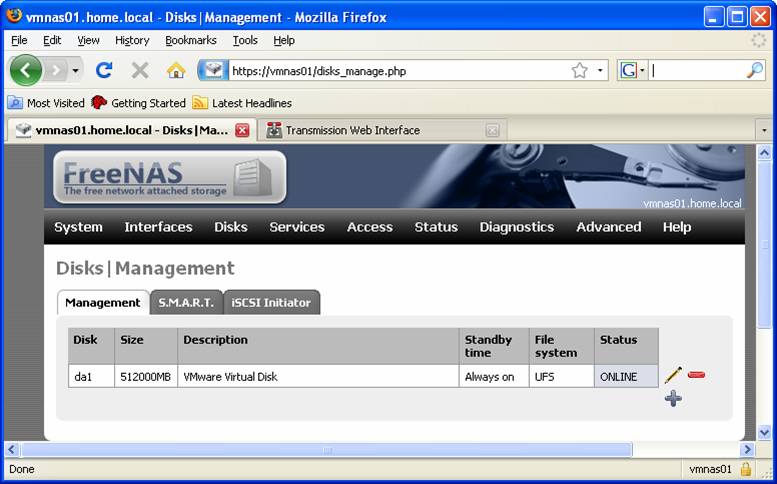Select the vmnas01.home.local Disks tab
Viewport: 777px width, 484px height.
[131, 130]
